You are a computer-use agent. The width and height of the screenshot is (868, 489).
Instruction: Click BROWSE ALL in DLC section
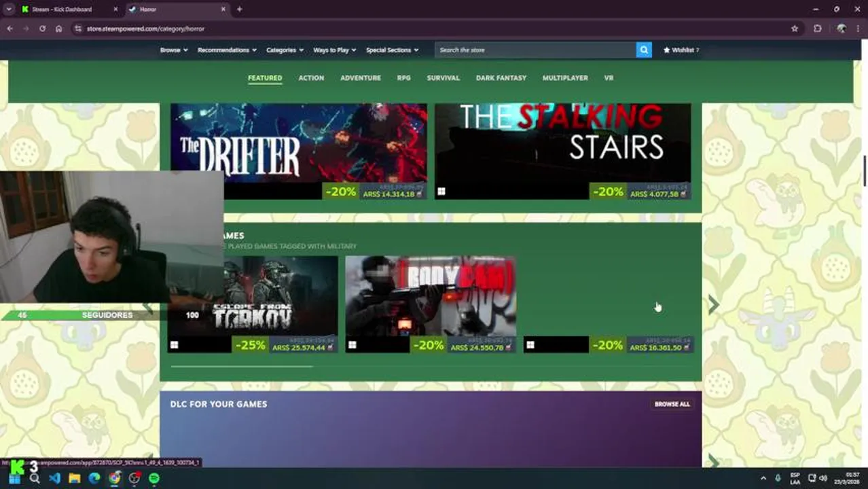672,403
